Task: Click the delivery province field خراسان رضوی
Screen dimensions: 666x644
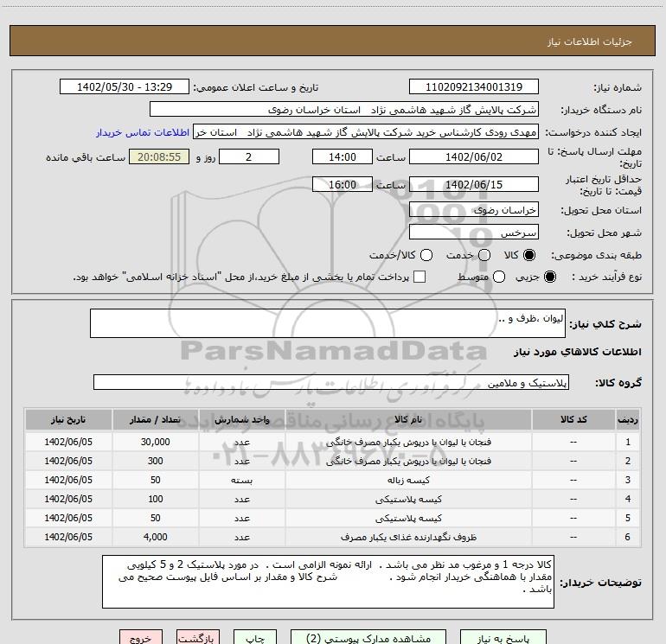Action: click(x=474, y=209)
